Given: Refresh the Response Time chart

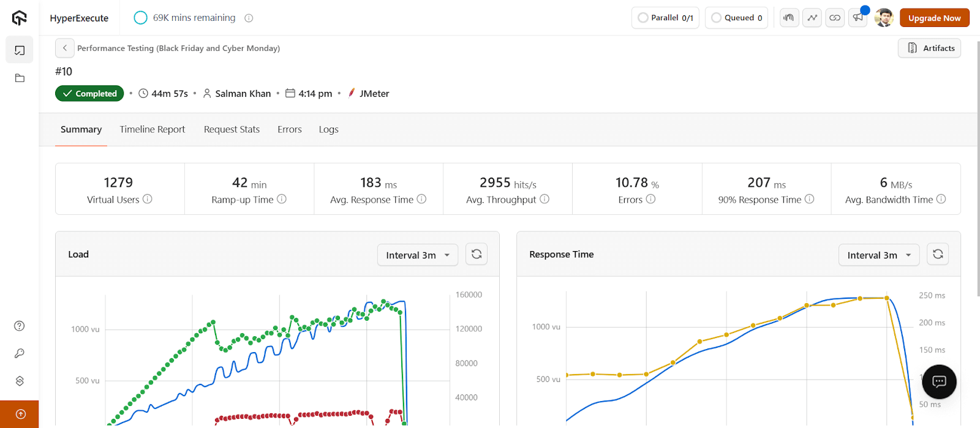Looking at the screenshot, I should point(938,254).
